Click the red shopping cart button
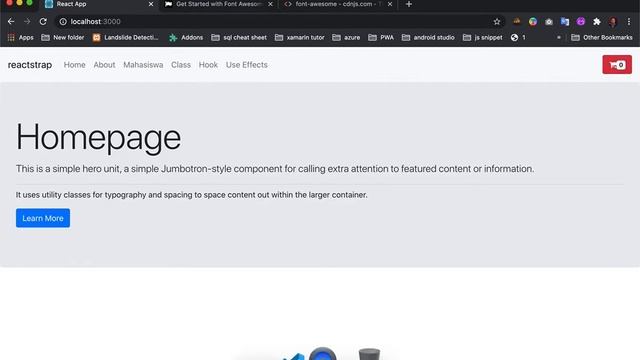Image resolution: width=640 pixels, height=360 pixels. pyautogui.click(x=617, y=64)
